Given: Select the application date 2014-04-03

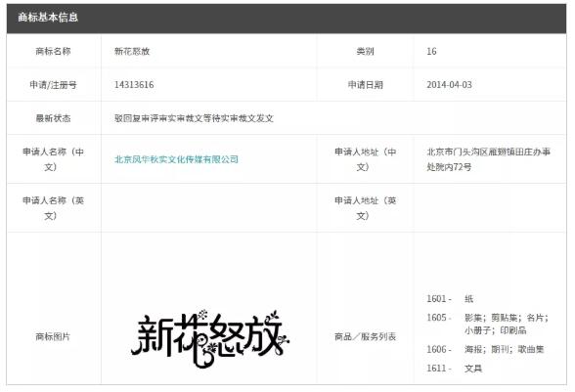Looking at the screenshot, I should pyautogui.click(x=449, y=85).
